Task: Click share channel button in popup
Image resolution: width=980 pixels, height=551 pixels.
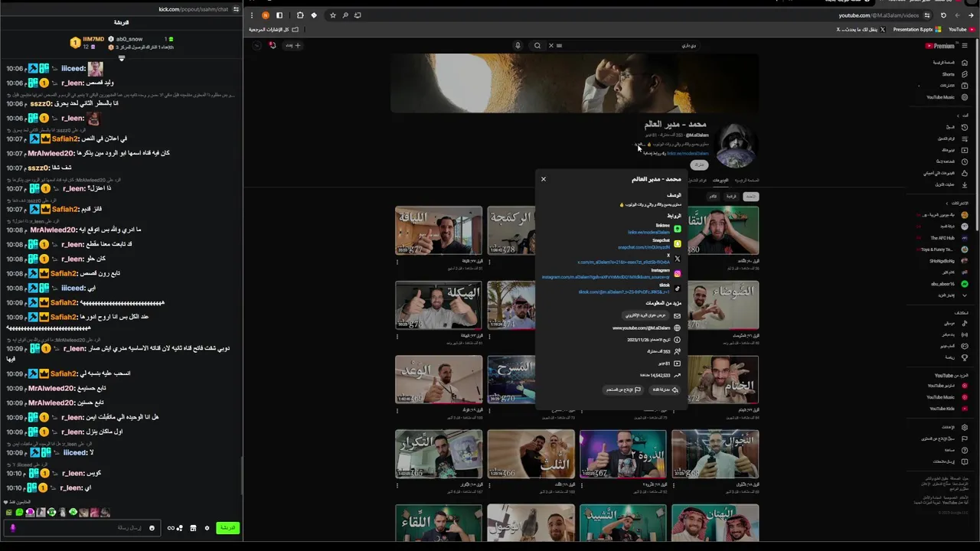Action: (665, 390)
